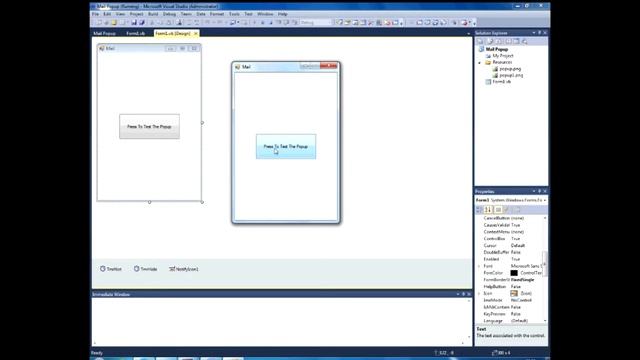Open the Project menu
Viewport: 640px width, 360px height.
136,14
